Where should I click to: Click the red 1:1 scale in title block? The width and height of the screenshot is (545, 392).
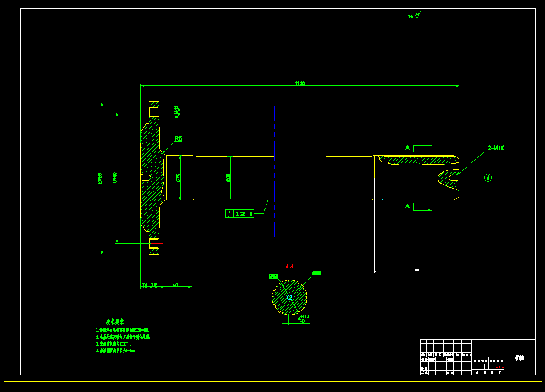pyautogui.click(x=500, y=367)
